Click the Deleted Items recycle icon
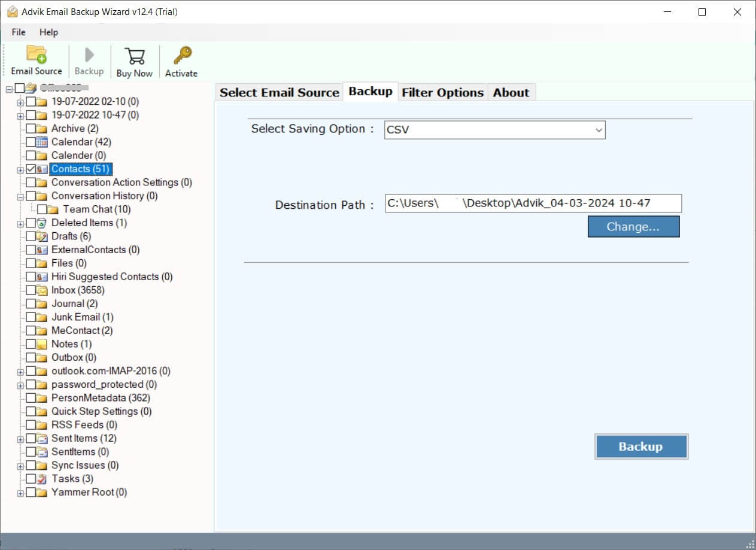 point(42,223)
